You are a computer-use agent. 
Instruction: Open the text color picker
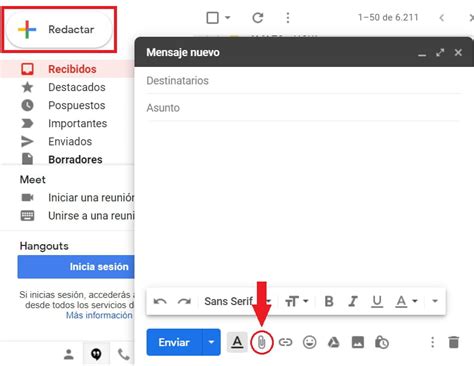[406, 301]
